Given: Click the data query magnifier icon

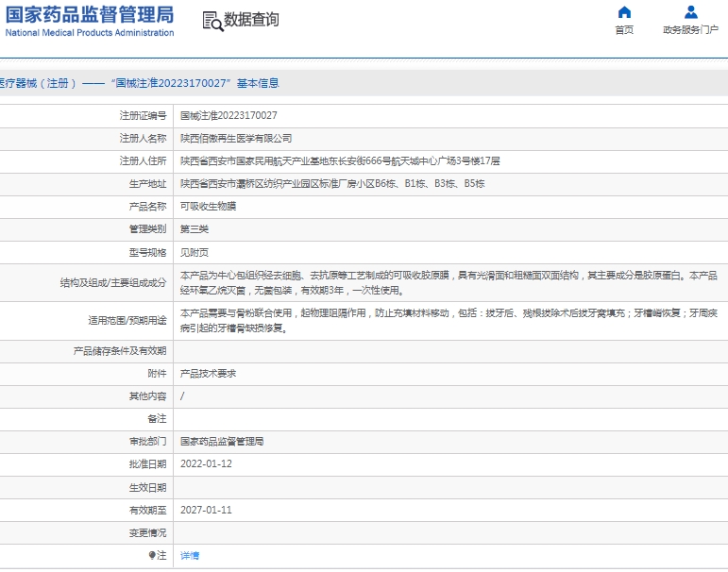Looking at the screenshot, I should pyautogui.click(x=213, y=22).
